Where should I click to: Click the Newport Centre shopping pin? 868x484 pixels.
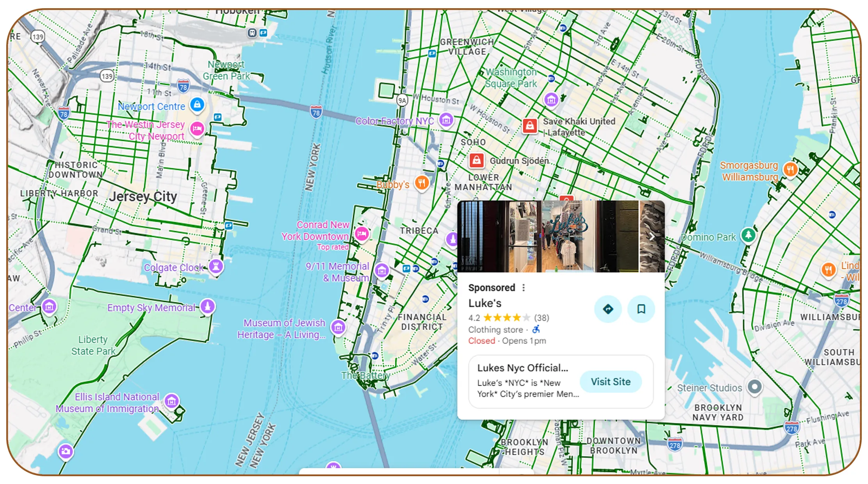[197, 105]
